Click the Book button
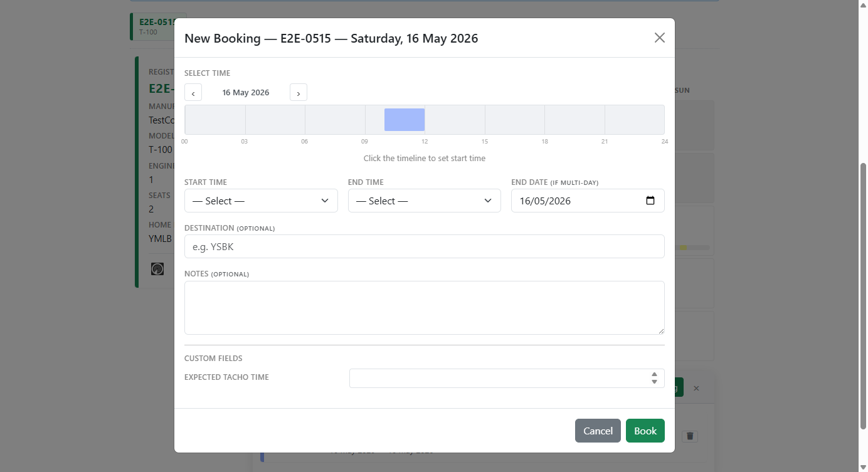Screen dimensions: 868x472 coord(645,431)
